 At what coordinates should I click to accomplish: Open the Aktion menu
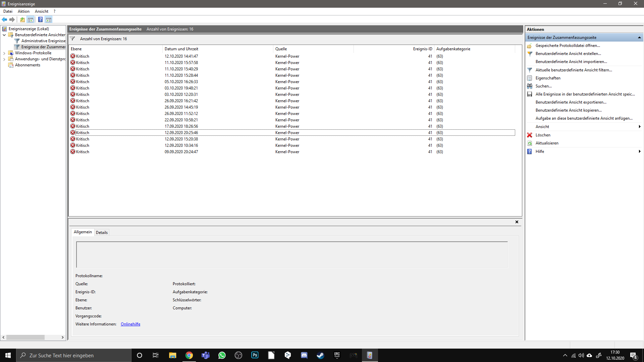[x=23, y=11]
